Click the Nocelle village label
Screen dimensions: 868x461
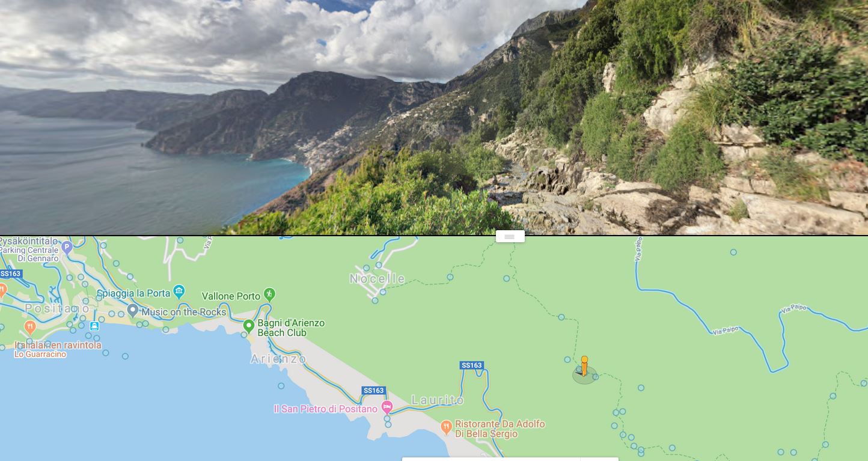tap(377, 278)
